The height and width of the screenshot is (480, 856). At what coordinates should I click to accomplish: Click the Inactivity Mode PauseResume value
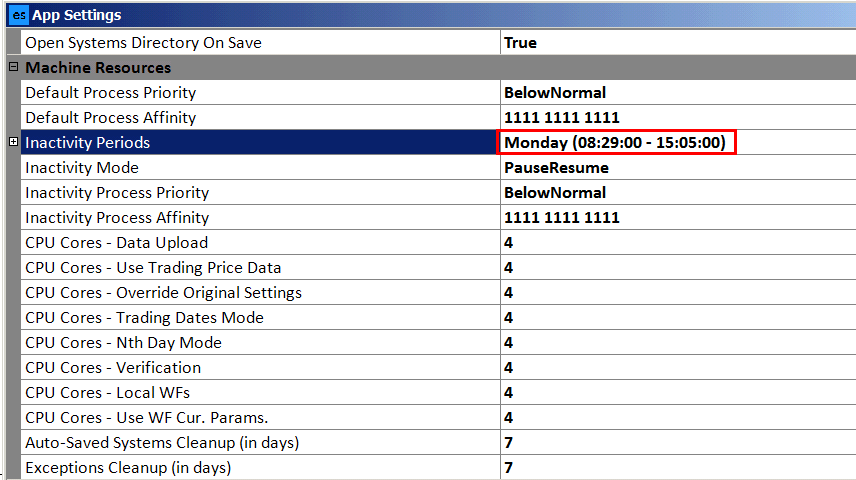[556, 168]
